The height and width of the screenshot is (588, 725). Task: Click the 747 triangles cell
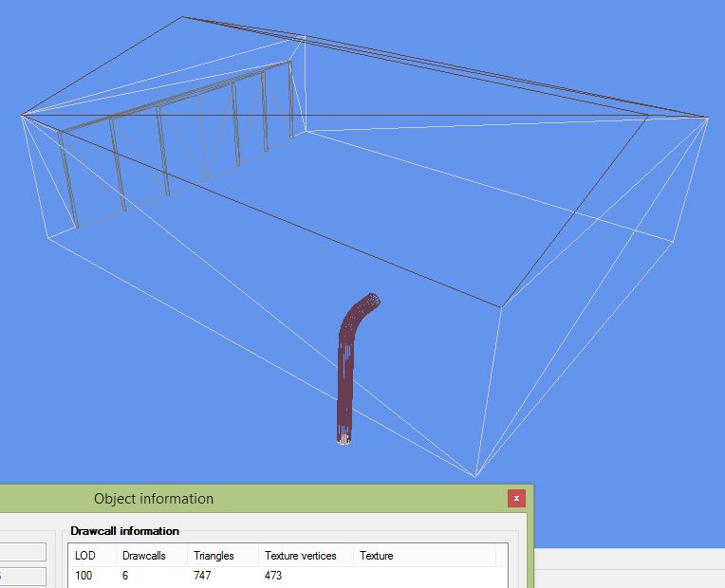(202, 576)
